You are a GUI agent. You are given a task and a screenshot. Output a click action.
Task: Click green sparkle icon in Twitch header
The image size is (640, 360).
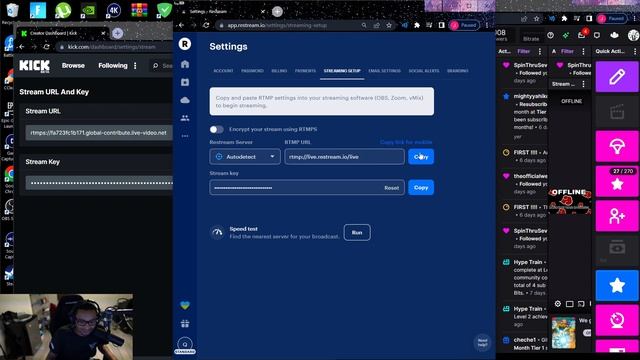566,36
